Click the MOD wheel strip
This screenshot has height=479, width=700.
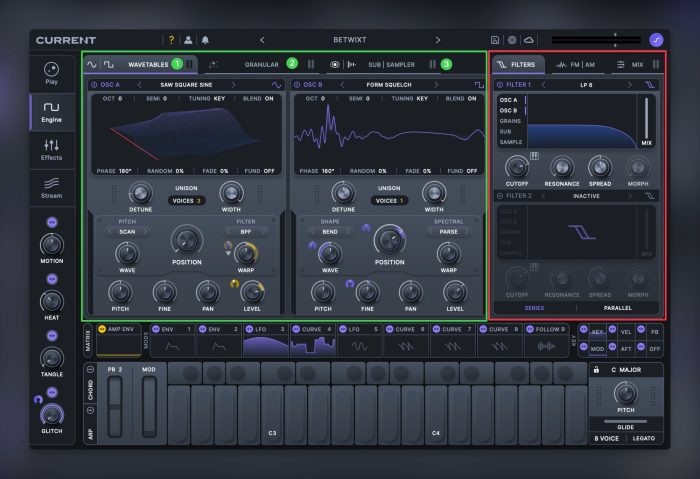point(149,406)
